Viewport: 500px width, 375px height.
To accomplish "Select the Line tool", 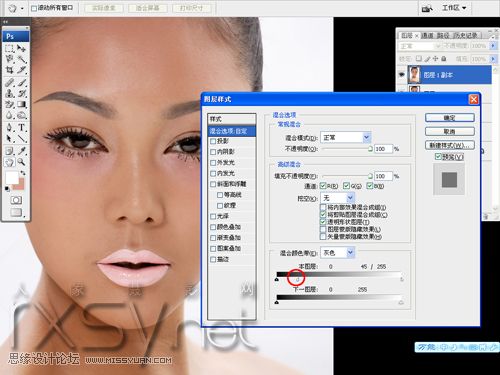I will [x=22, y=138].
